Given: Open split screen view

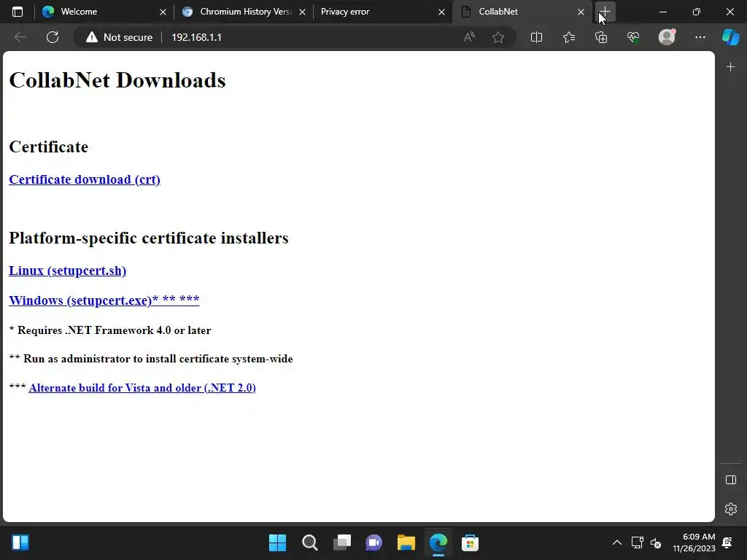Looking at the screenshot, I should pos(536,37).
